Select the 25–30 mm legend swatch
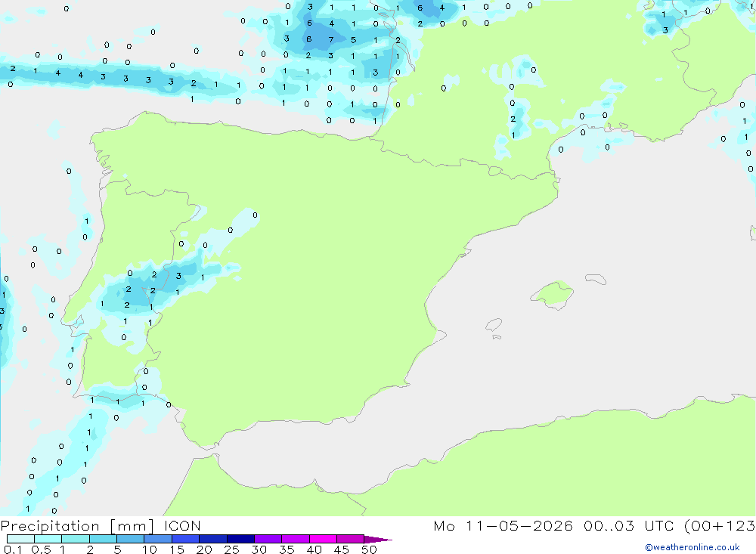This screenshot has width=756, height=554. pyautogui.click(x=240, y=539)
